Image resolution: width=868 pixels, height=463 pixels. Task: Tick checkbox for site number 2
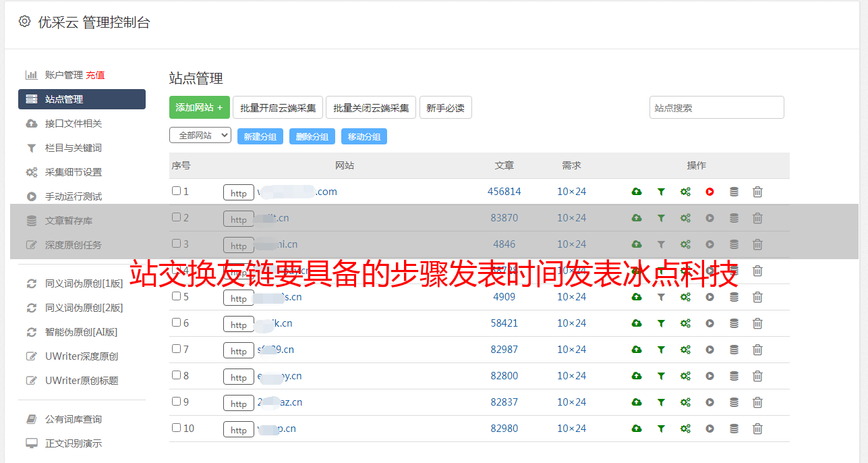click(176, 217)
